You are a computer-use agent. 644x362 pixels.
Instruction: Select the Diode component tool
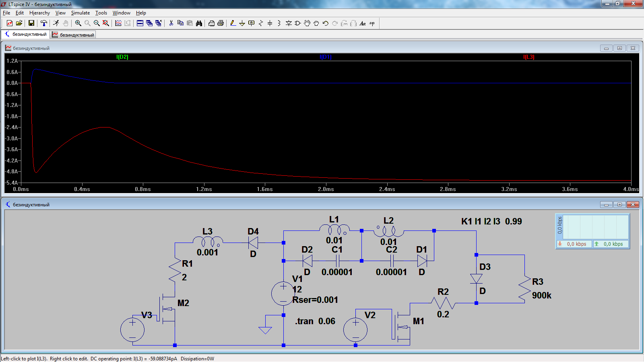point(289,23)
